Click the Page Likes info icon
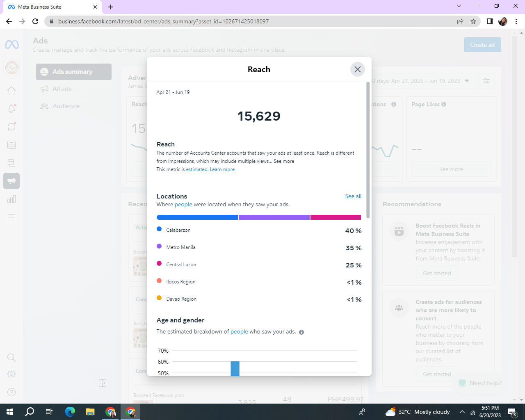The height and width of the screenshot is (420, 525). (x=444, y=104)
